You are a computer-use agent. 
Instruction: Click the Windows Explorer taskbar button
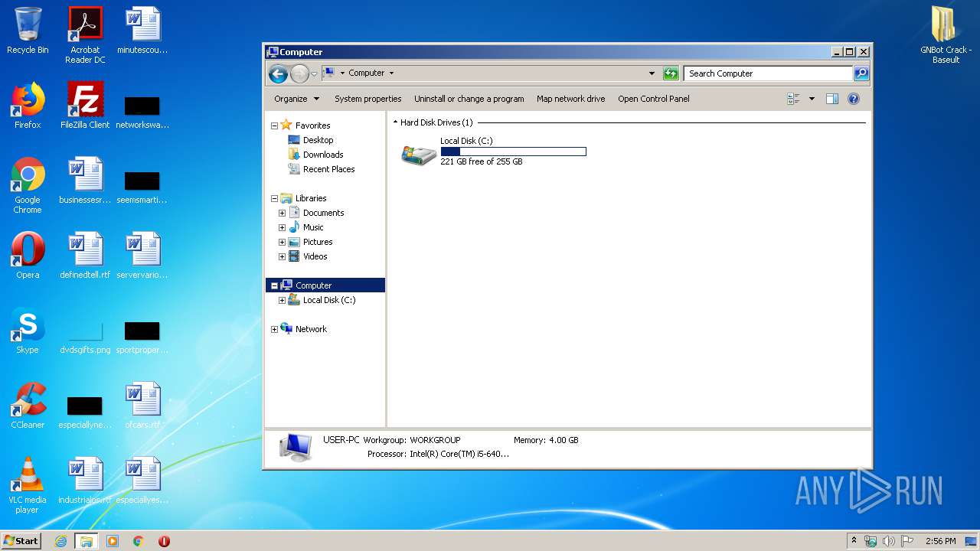[x=86, y=541]
